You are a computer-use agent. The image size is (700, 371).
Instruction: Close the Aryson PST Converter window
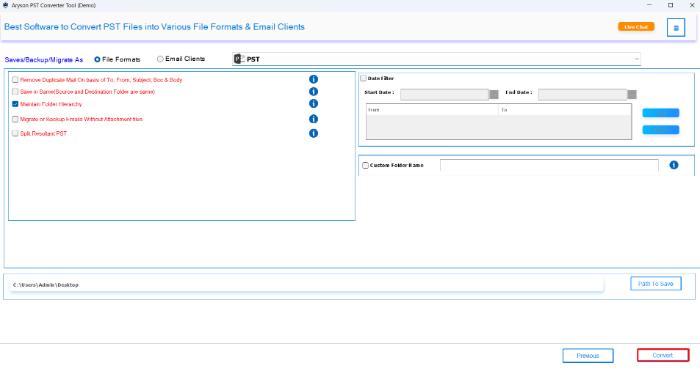692,5
